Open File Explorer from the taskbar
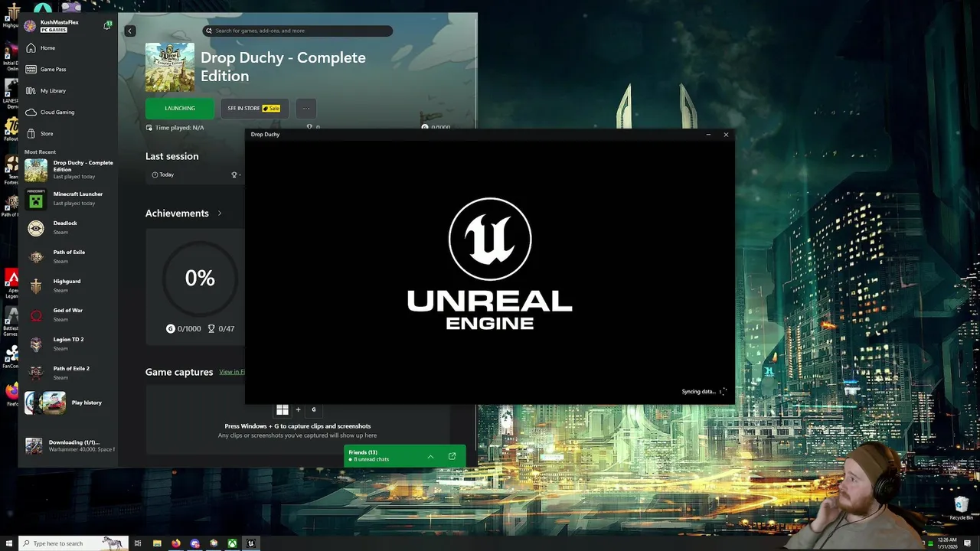The width and height of the screenshot is (980, 551). coord(157,543)
